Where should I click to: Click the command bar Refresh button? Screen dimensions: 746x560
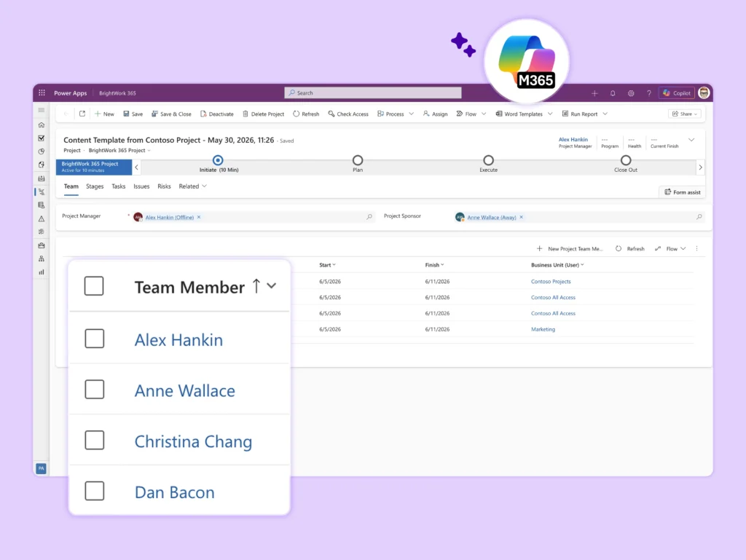tap(306, 114)
